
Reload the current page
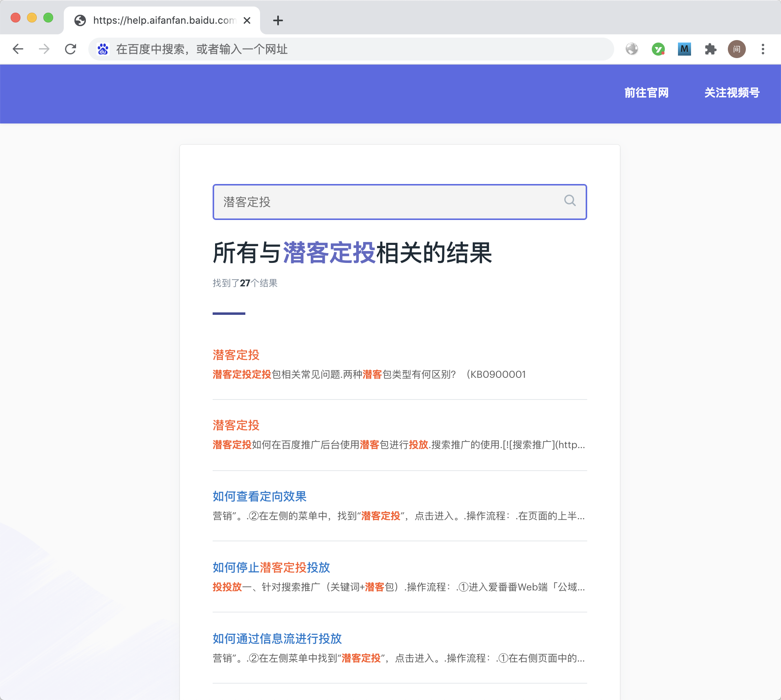tap(70, 49)
